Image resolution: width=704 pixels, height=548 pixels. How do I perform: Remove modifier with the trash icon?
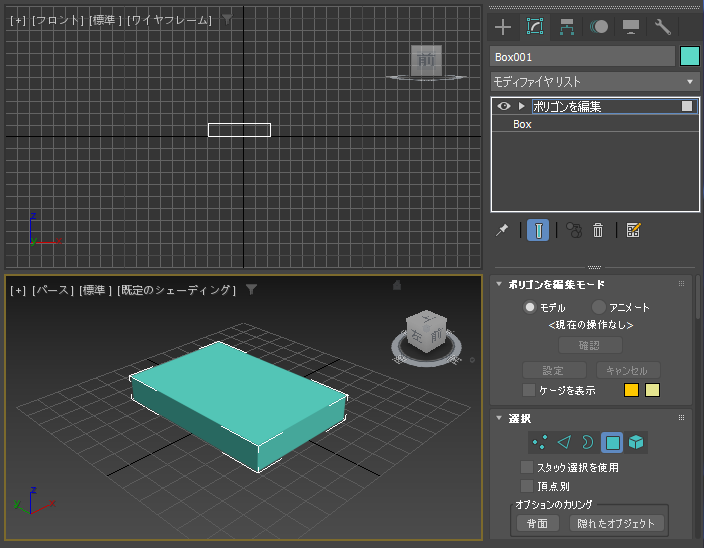coord(598,230)
